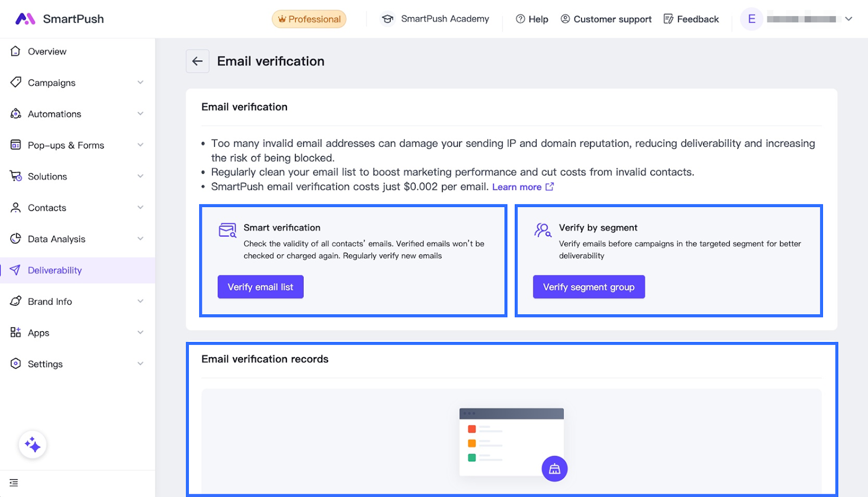Click the back arrow beside Email verification

[x=197, y=61]
